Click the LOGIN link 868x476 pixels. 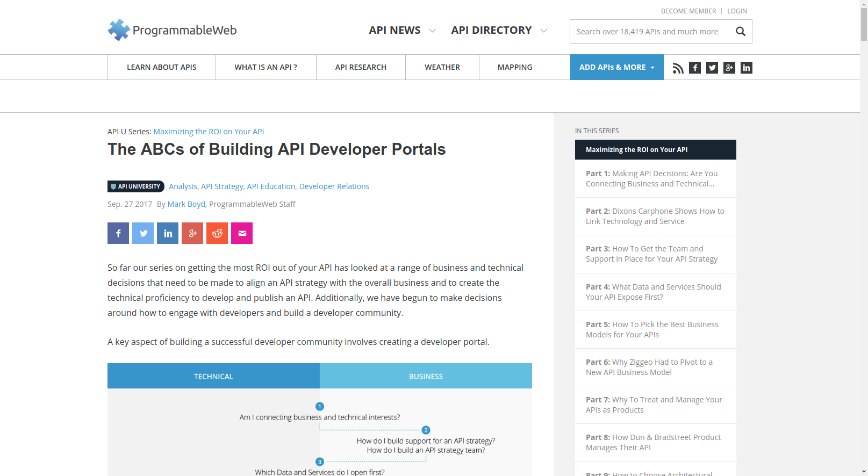737,11
